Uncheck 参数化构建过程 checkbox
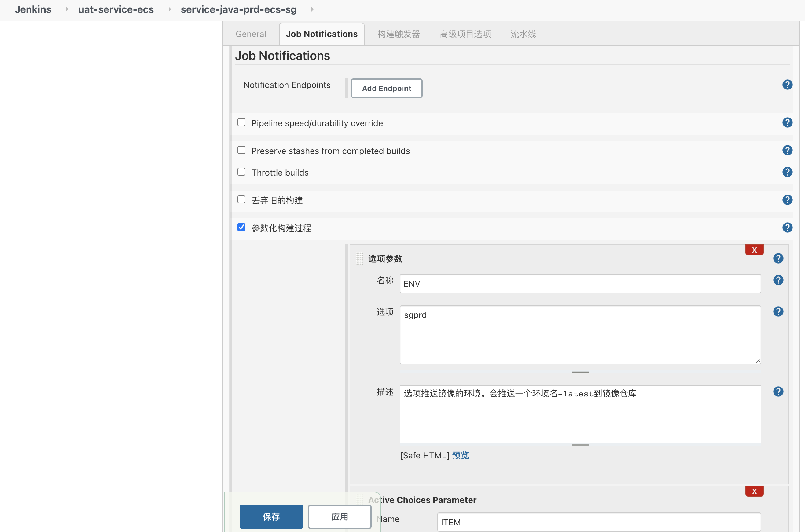805x532 pixels. click(x=241, y=227)
